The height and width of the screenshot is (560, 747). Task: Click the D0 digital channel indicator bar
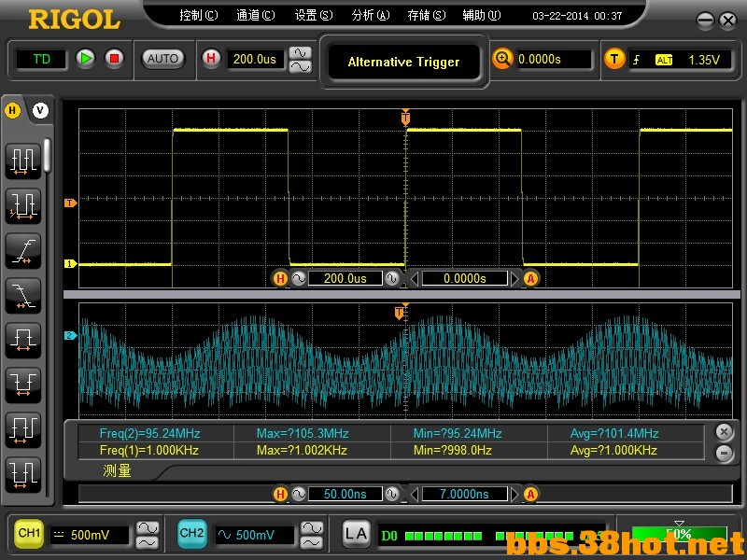[x=493, y=536]
